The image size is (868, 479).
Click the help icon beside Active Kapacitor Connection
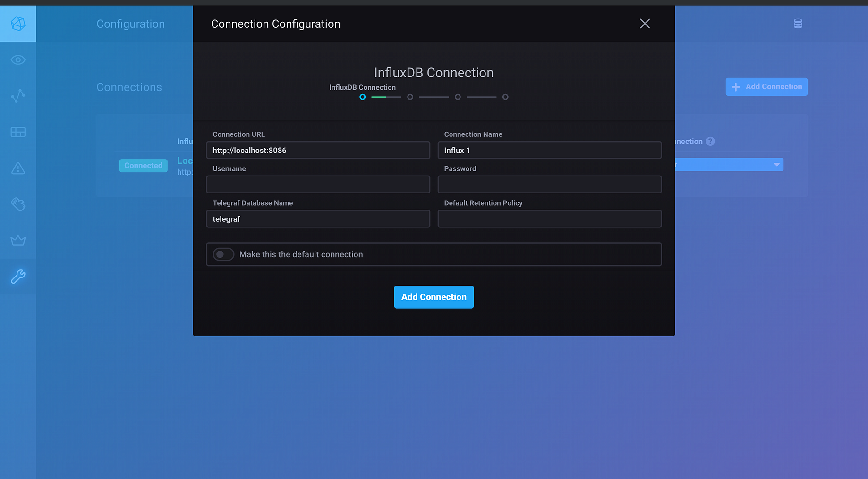[710, 142]
